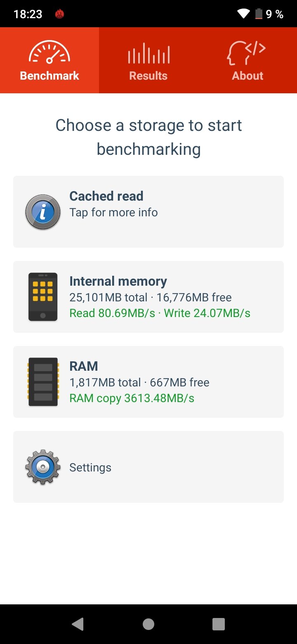This screenshot has width=297, height=644.
Task: Tap the RAM copy 3613.48MB/s result
Action: pos(132,398)
